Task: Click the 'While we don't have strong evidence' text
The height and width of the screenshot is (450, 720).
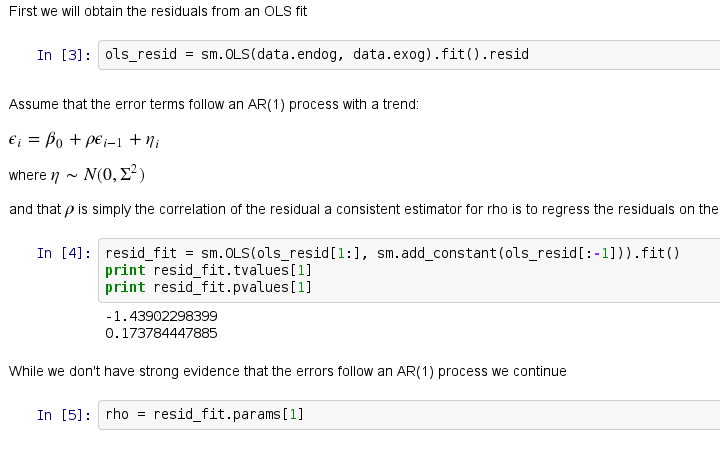Action: tap(287, 371)
